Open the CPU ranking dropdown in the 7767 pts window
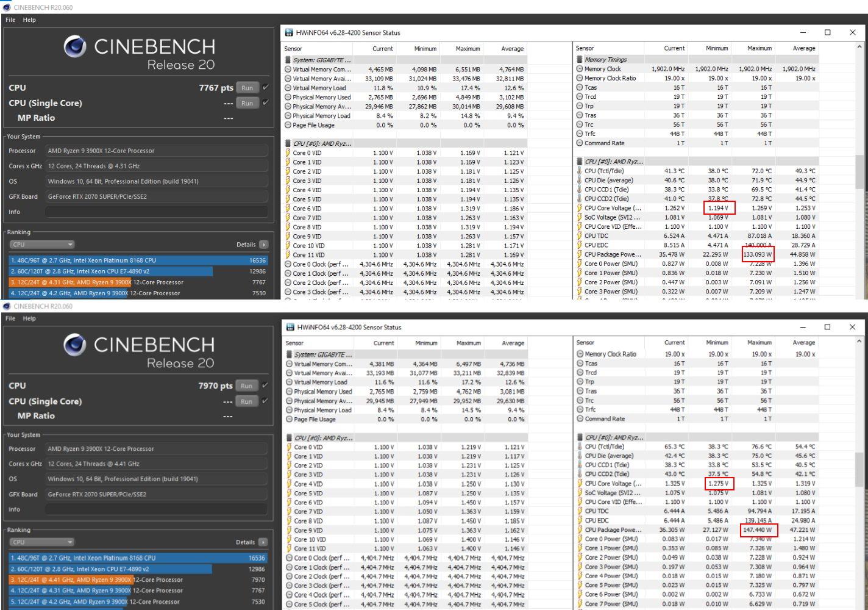 coord(41,245)
